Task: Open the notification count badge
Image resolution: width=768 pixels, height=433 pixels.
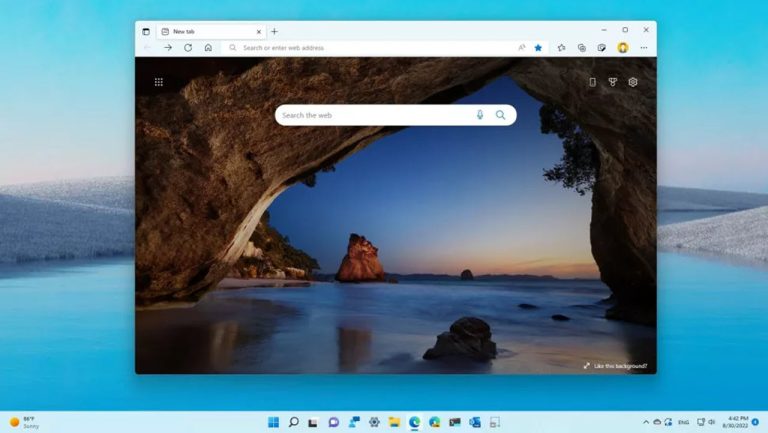Action: coord(755,422)
